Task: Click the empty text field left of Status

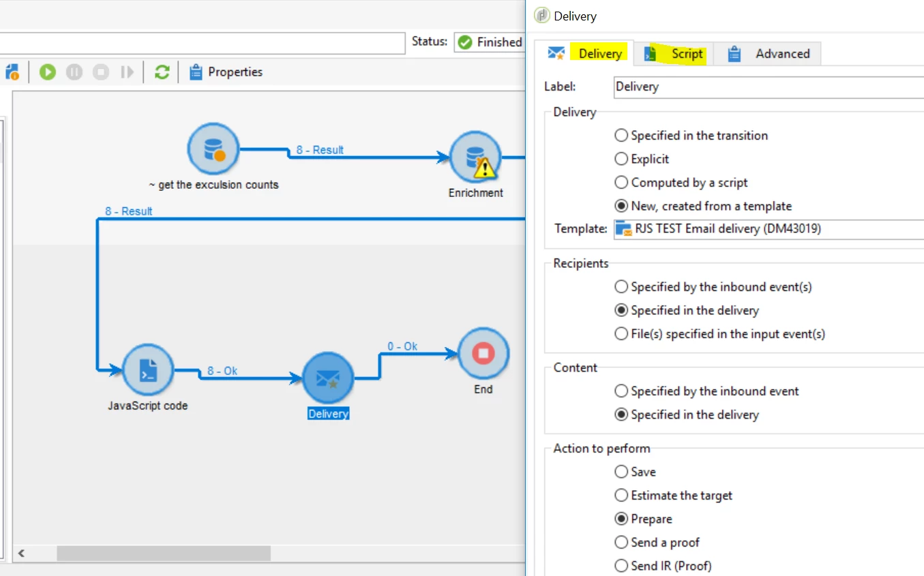Action: click(203, 42)
